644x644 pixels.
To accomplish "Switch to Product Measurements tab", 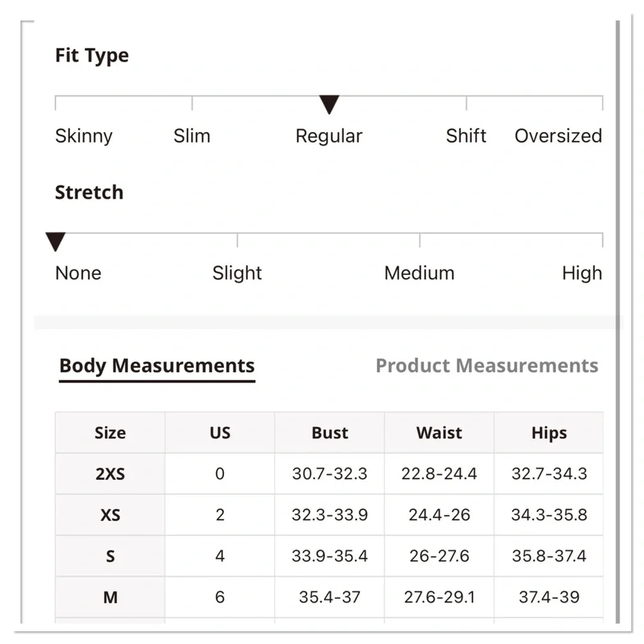I will [x=487, y=366].
